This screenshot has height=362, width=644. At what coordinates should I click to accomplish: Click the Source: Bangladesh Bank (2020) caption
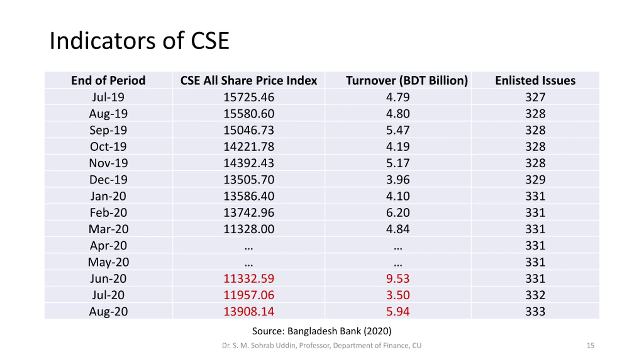coord(322,331)
